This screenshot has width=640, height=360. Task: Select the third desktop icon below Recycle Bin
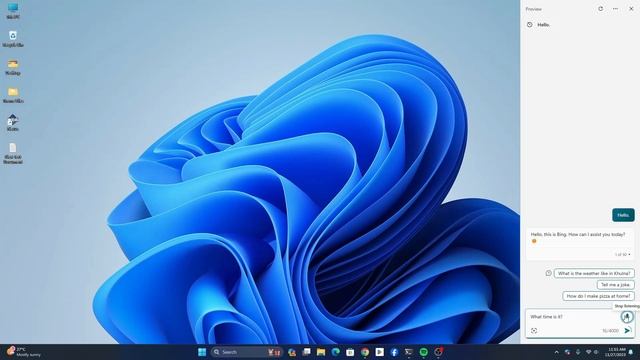(13, 67)
